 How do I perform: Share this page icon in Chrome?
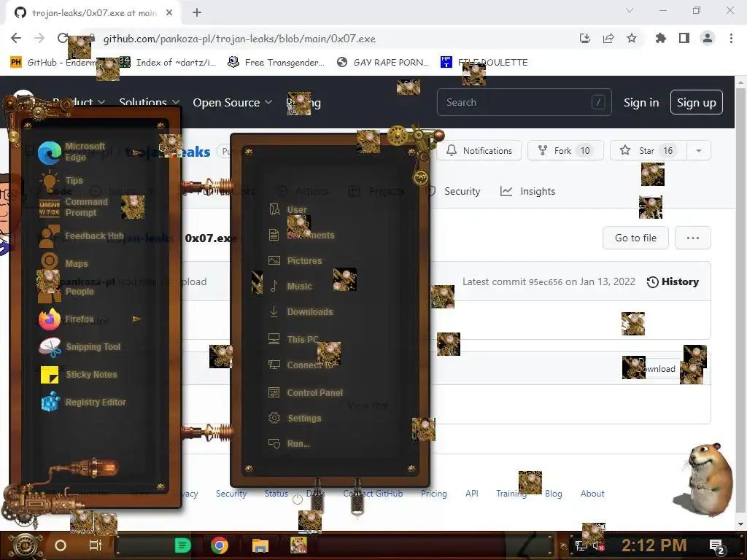click(x=608, y=38)
